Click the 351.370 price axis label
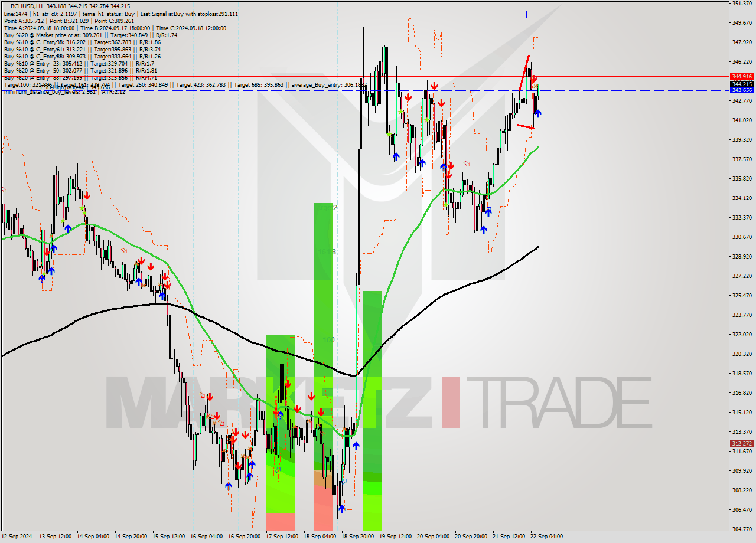The width and height of the screenshot is (756, 543). point(742,4)
